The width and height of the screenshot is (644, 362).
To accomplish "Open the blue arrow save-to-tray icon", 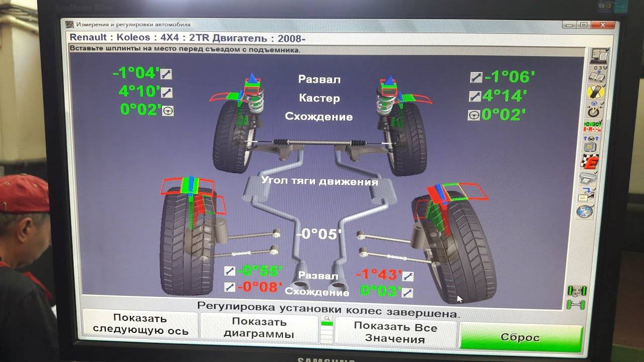I will click(587, 195).
